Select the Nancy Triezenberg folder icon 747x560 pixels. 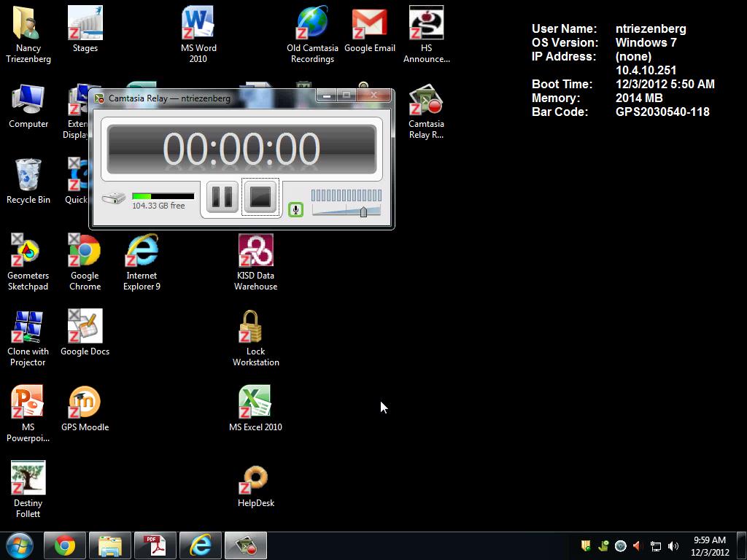coord(28,35)
